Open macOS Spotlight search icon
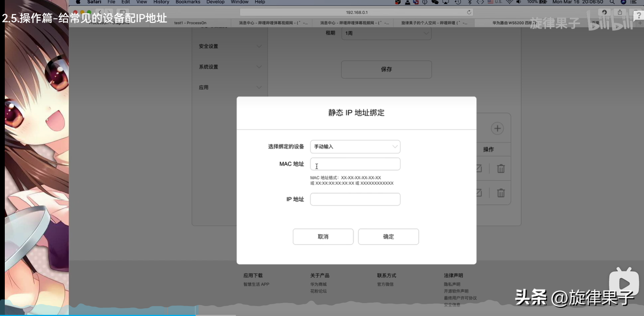 [612, 2]
